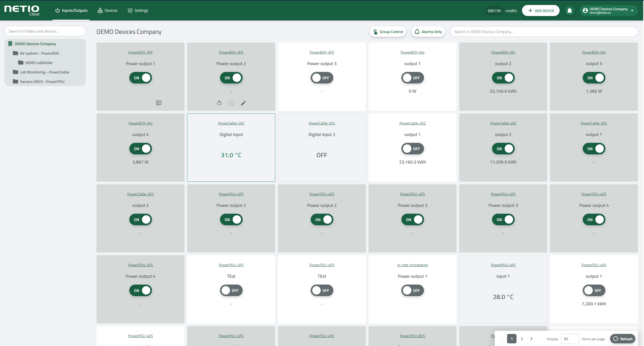Click the Group Control button
This screenshot has height=346, width=644.
pos(388,32)
